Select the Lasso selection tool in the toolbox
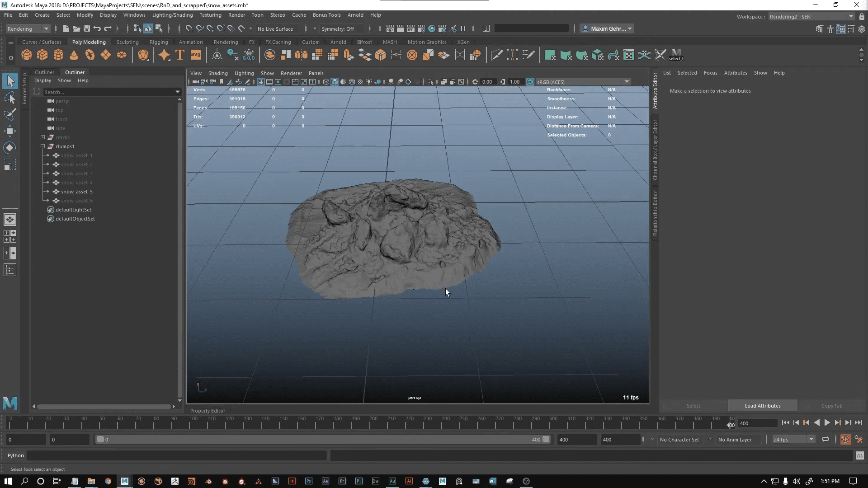The width and height of the screenshot is (868, 488). tap(10, 98)
